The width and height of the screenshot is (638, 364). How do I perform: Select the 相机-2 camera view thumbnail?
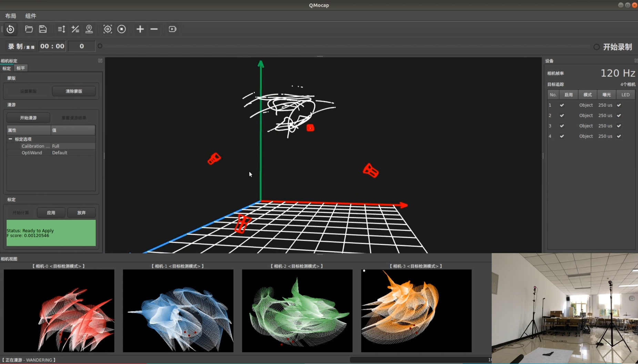tap(297, 311)
